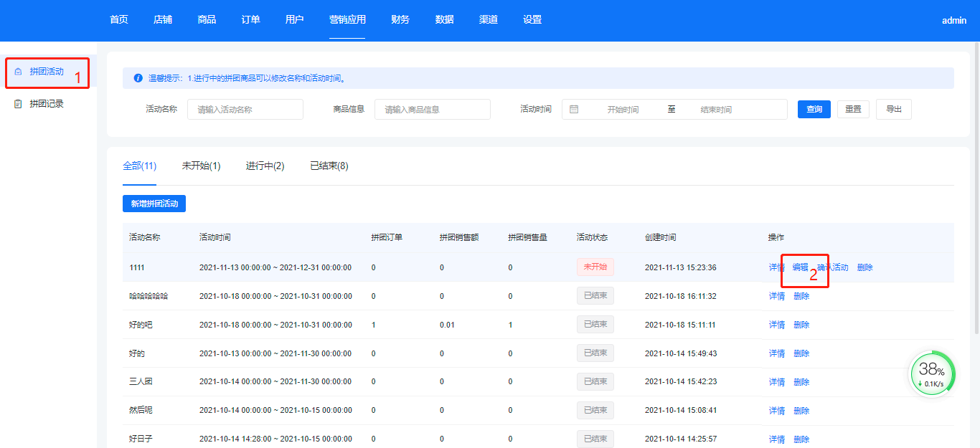Click the 新增拼团活动 button

(154, 204)
